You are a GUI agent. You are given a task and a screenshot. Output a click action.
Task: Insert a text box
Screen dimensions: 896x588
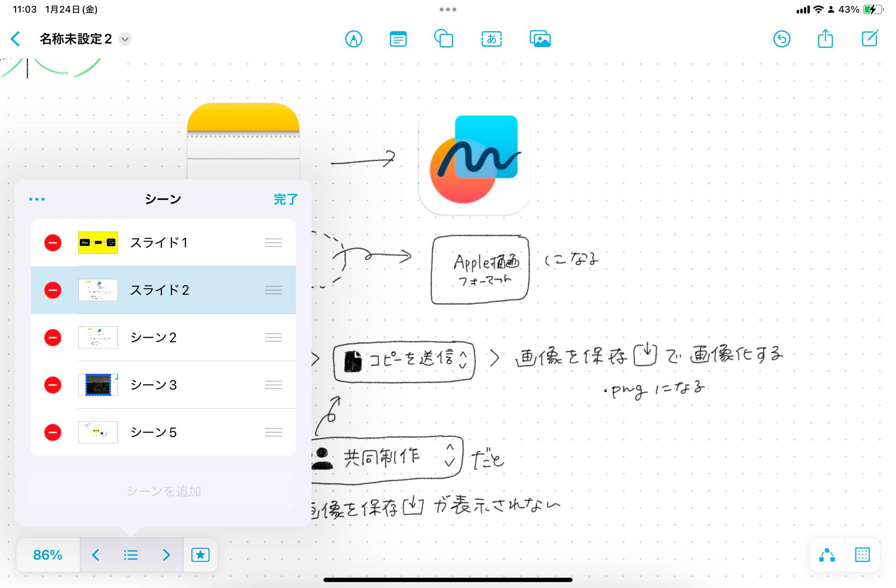pos(491,39)
